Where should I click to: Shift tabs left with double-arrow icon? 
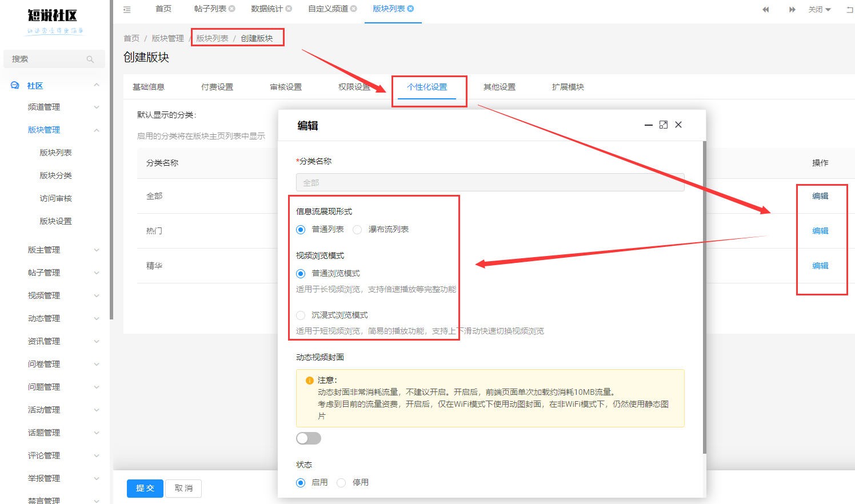[x=766, y=9]
